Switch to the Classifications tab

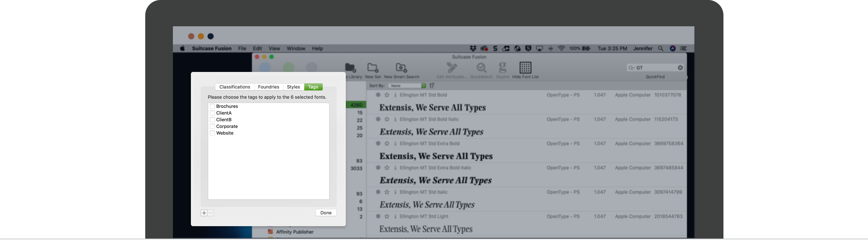[x=234, y=87]
